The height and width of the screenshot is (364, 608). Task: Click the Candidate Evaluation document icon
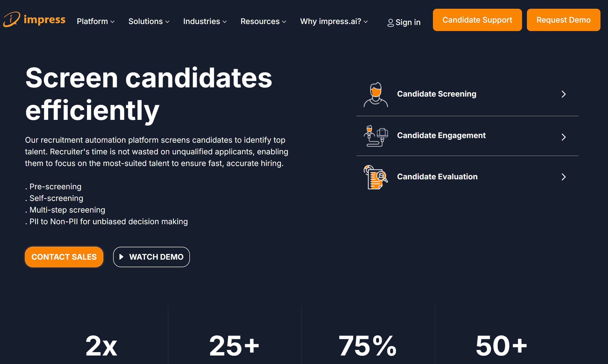coord(376,177)
